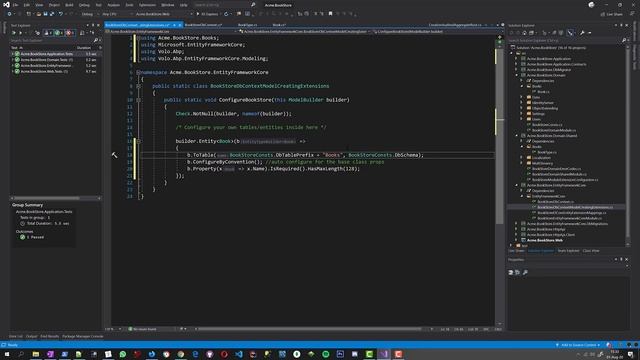Open the Error List tab at bottom
The width and height of the screenshot is (640, 360).
(x=16, y=336)
